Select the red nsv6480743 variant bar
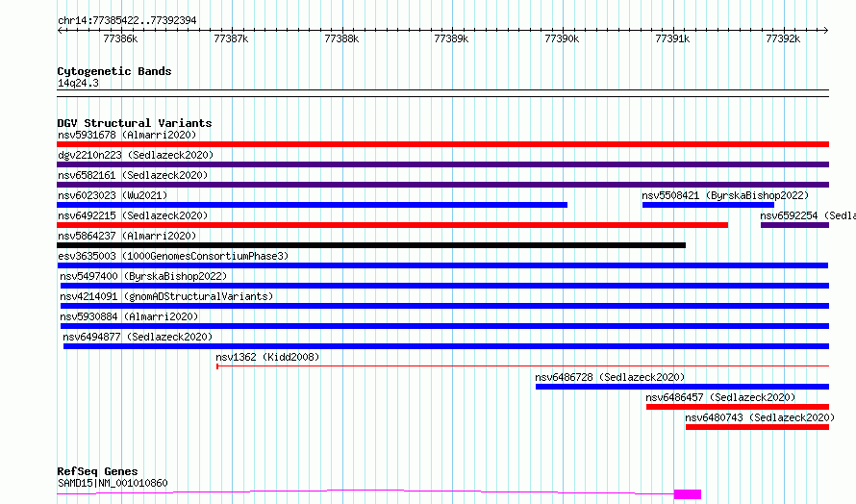 click(757, 427)
